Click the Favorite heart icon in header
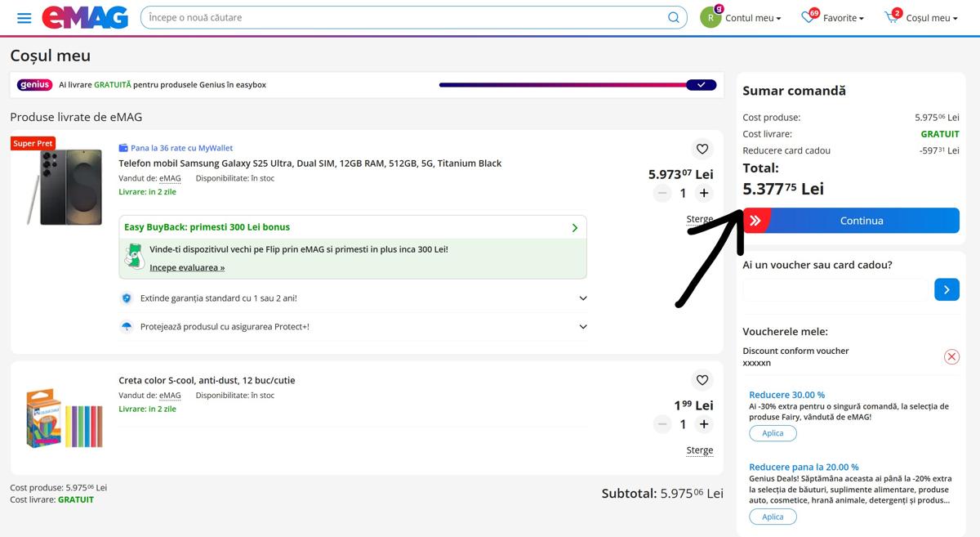 [808, 17]
